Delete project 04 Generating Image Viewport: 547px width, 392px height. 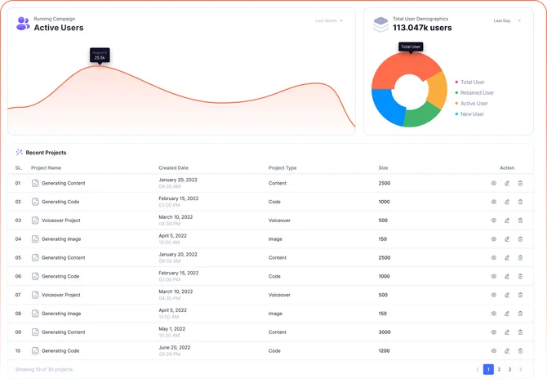(x=520, y=238)
